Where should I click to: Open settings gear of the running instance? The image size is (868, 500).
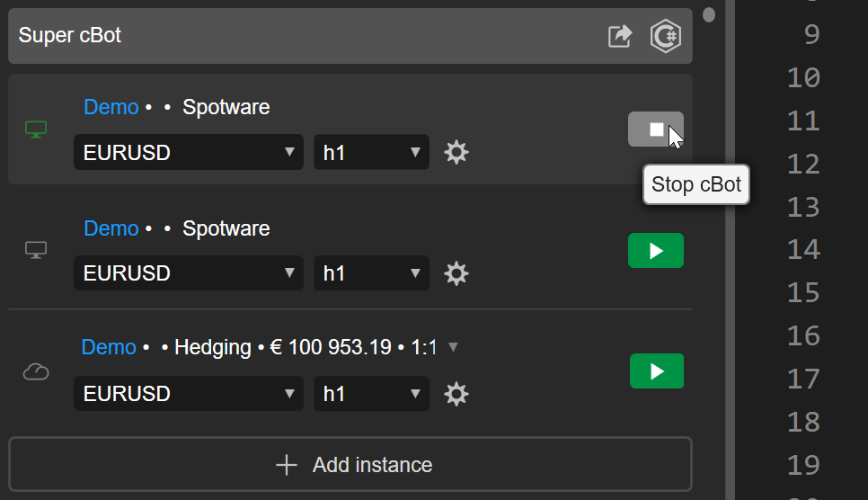(456, 152)
